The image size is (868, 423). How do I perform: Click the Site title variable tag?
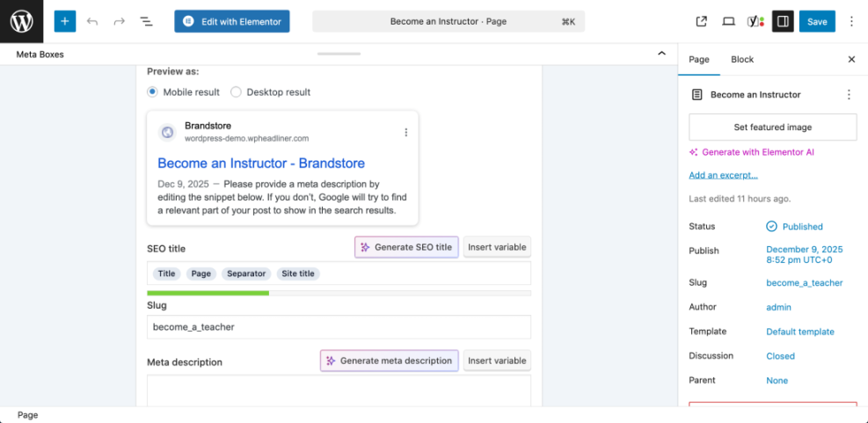298,273
